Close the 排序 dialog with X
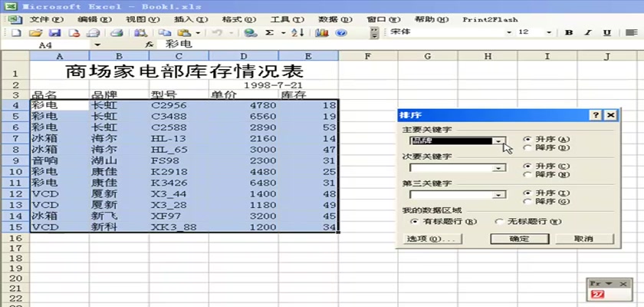Viewport: 644px width, 307px height. click(x=610, y=115)
